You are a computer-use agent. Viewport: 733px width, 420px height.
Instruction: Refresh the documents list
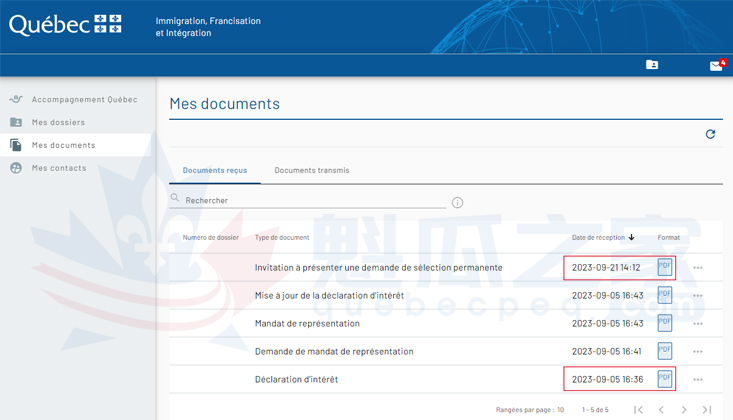[x=710, y=134]
